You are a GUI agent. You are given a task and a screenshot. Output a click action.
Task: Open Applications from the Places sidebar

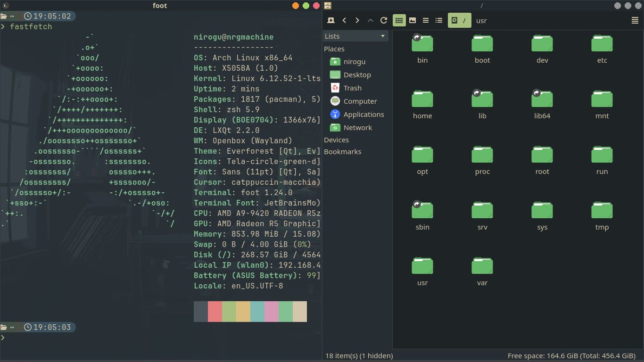click(363, 114)
